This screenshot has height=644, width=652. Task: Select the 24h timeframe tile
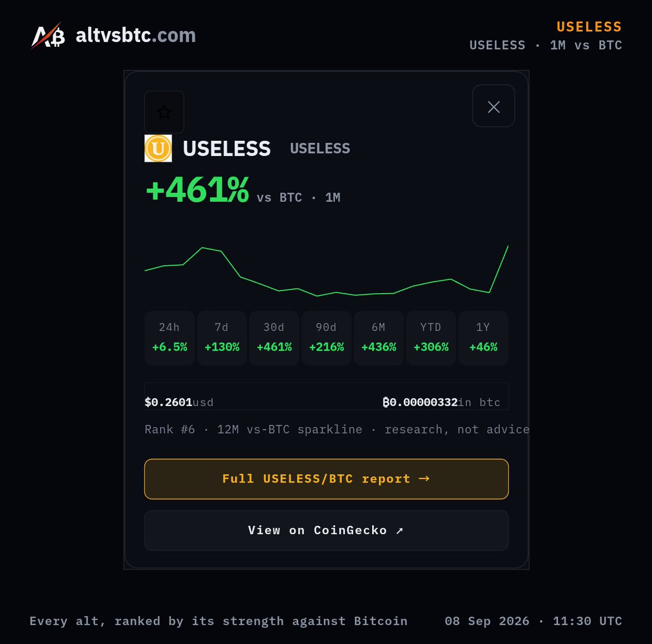170,337
